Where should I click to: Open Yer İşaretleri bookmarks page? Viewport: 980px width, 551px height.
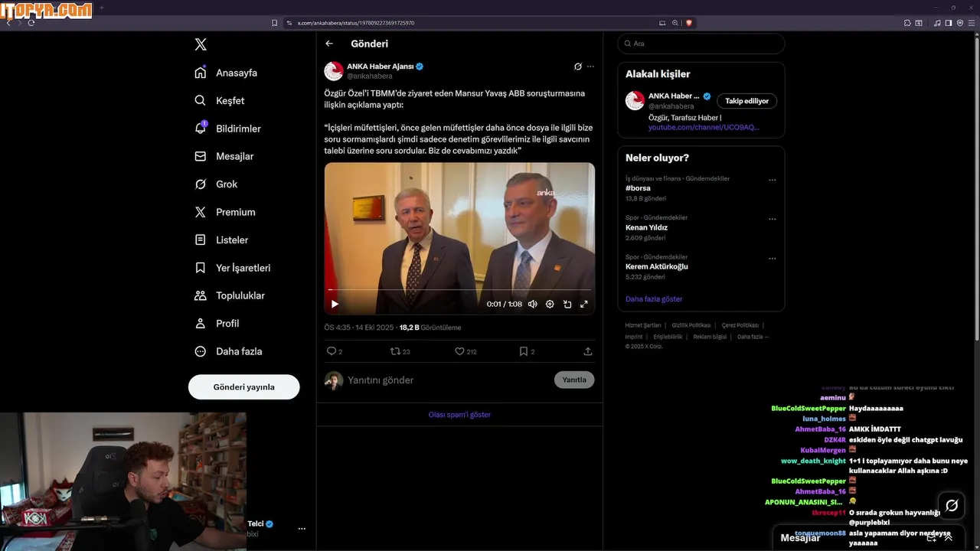233,268
